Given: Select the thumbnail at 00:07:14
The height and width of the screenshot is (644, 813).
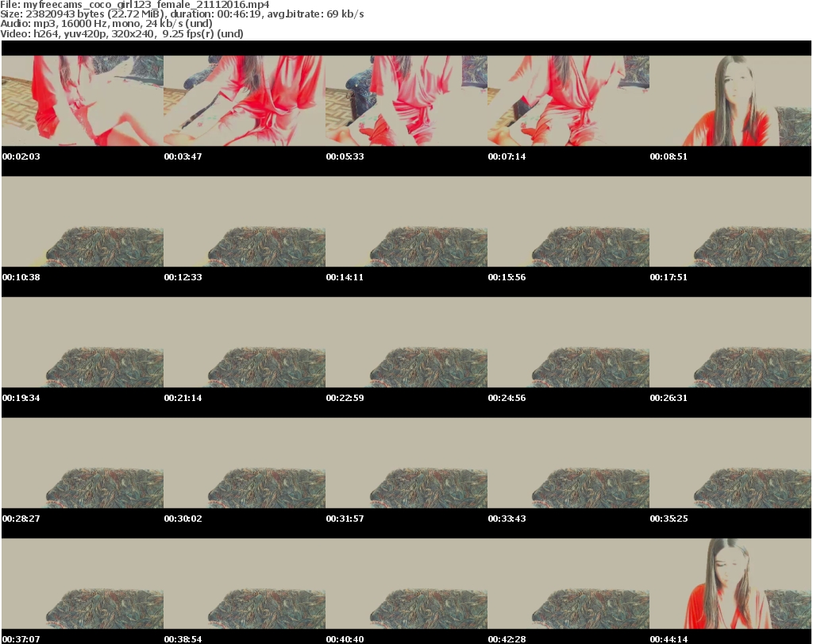Looking at the screenshot, I should (568, 101).
